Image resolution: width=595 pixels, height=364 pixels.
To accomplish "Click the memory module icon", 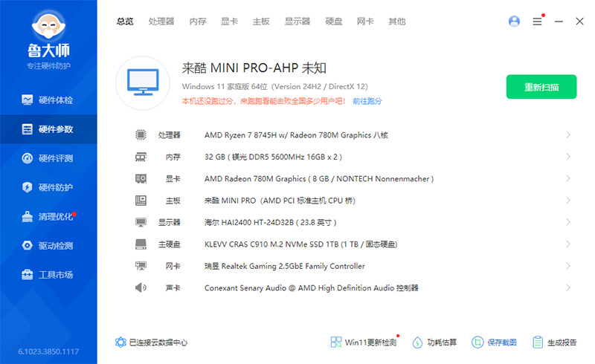I will coord(141,157).
